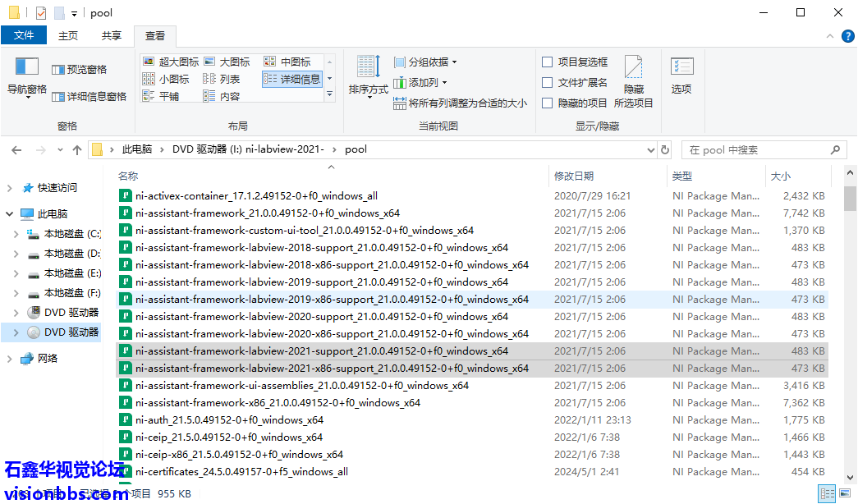Click the Up one level arrow
This screenshot has height=504, width=858.
pyautogui.click(x=77, y=150)
